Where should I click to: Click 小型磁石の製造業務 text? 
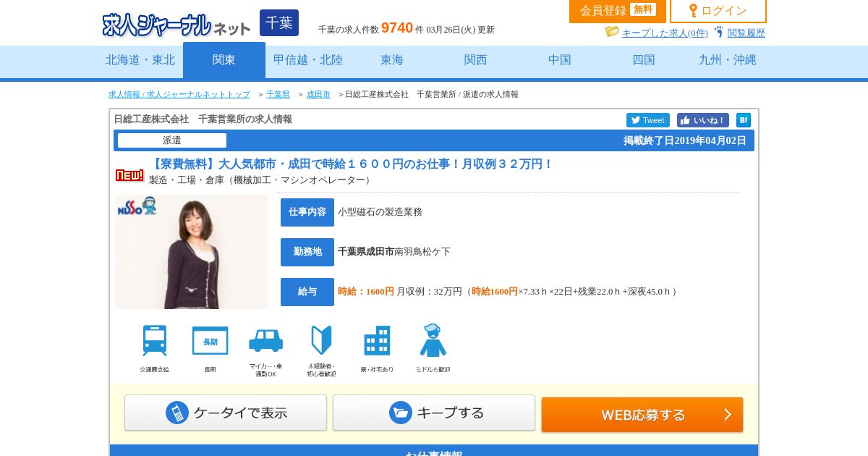[380, 212]
